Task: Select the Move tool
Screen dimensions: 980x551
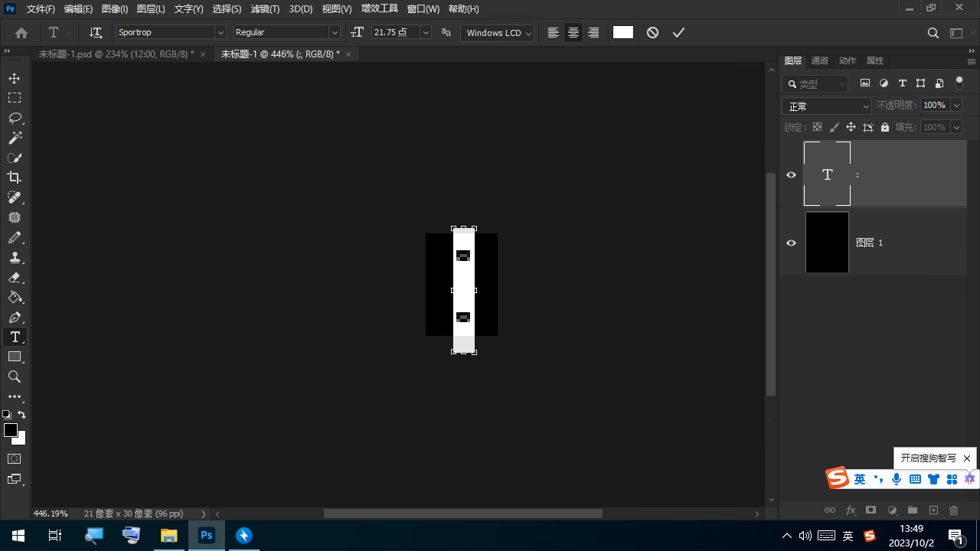Action: [x=15, y=79]
